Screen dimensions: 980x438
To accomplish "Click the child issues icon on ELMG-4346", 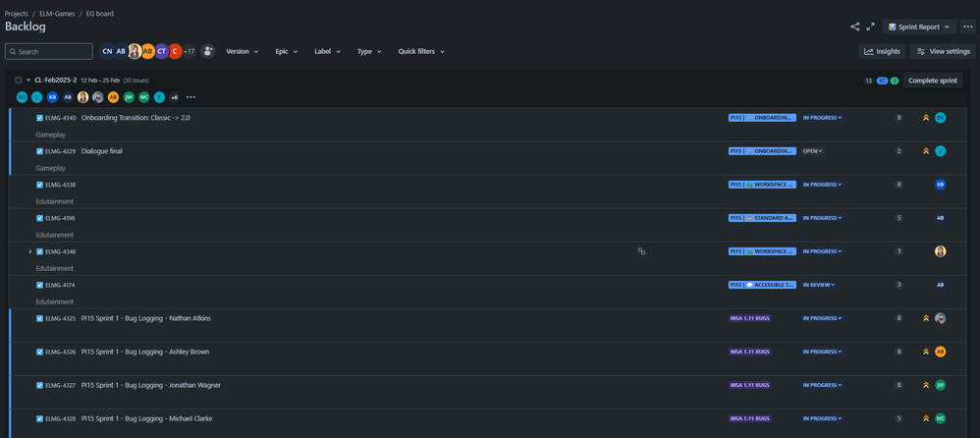I will (x=641, y=251).
